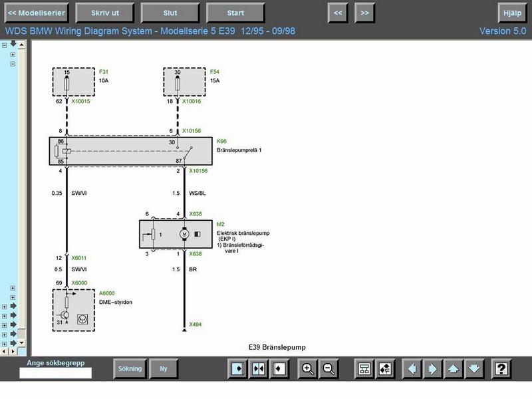Click the blue up arrow pan icon
The width and height of the screenshot is (532, 399).
(x=453, y=369)
